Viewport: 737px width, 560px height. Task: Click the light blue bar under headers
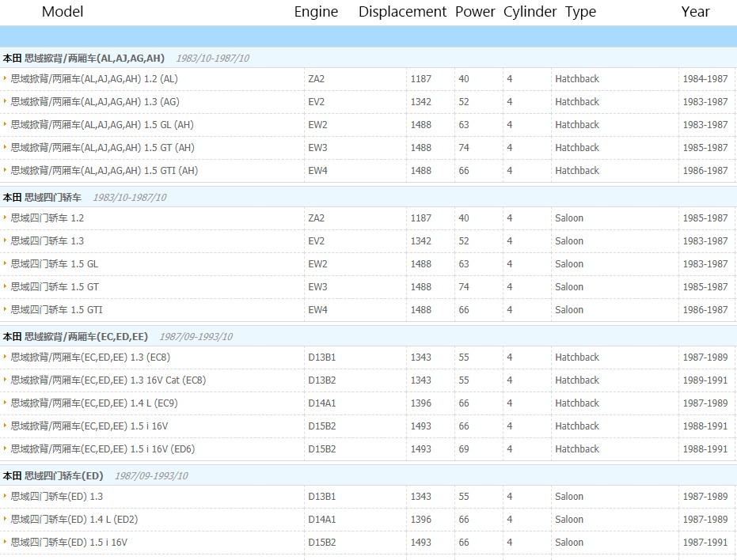[368, 36]
